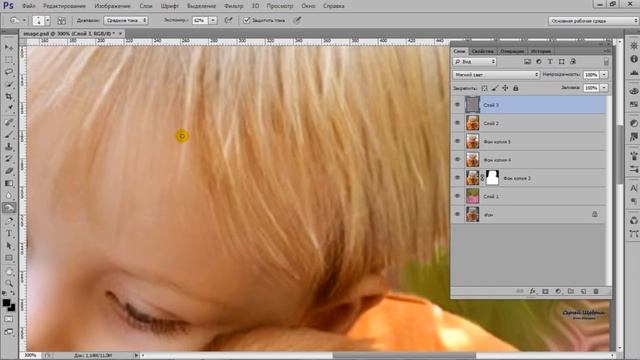The width and height of the screenshot is (640, 360).
Task: Filter layers by type (T) icon
Action: tap(550, 62)
